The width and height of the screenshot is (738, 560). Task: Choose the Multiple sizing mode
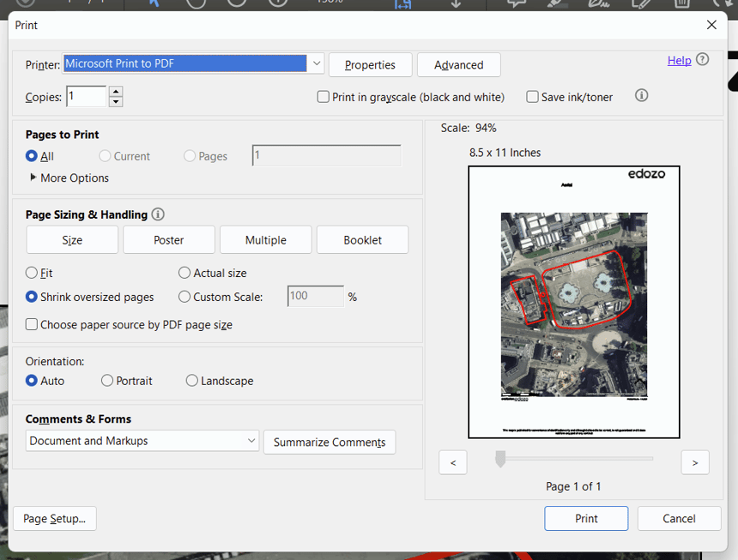266,240
